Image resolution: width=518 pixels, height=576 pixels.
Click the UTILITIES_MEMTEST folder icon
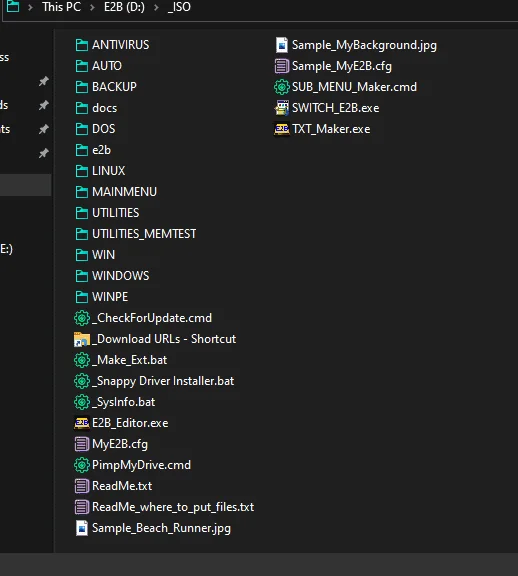(x=82, y=234)
